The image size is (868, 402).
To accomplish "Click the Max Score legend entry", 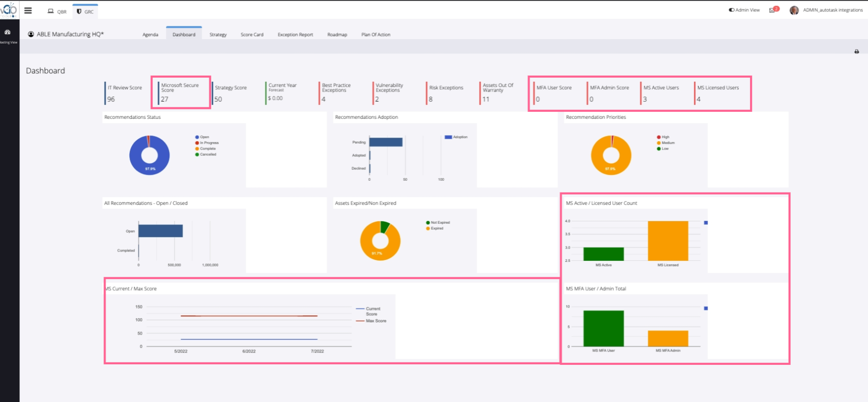I will [x=371, y=321].
